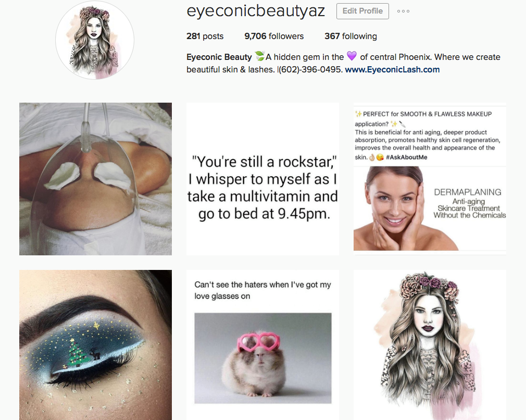Open the three-dot options menu

coord(403,11)
